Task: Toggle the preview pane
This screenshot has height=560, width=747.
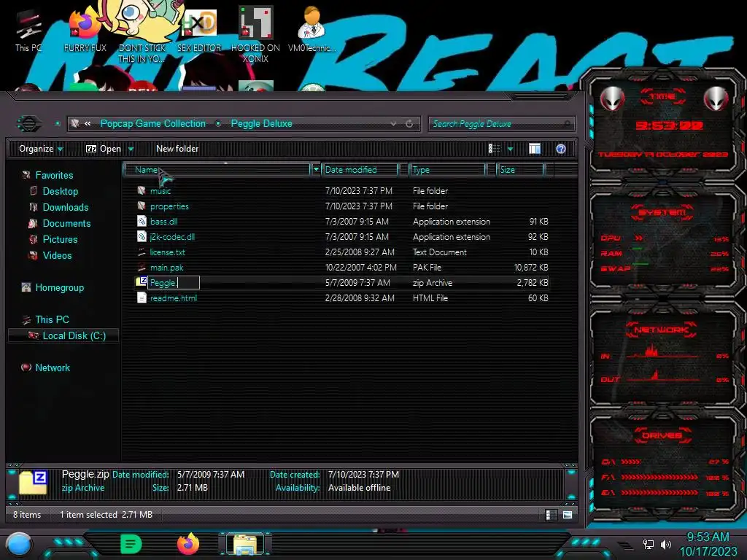Action: point(535,149)
